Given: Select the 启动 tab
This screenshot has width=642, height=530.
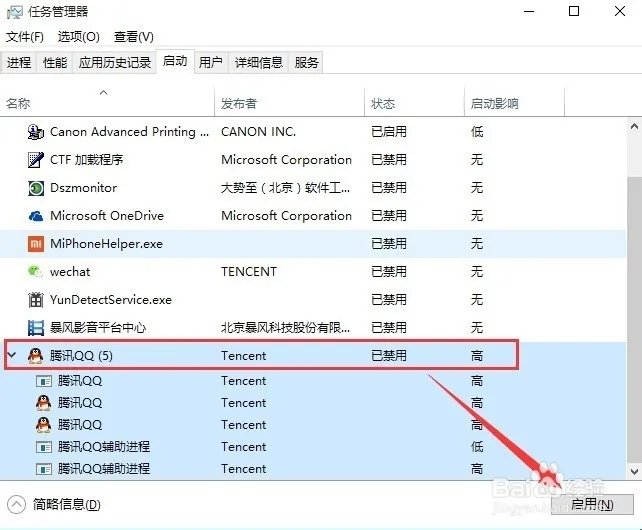Looking at the screenshot, I should [x=175, y=61].
